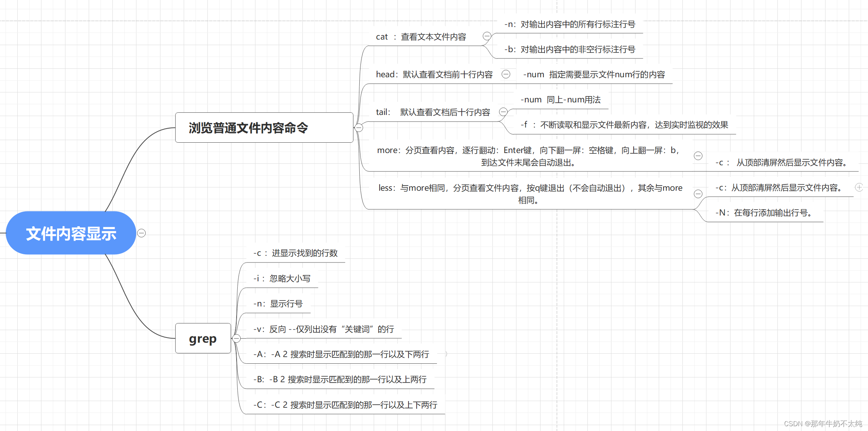Select the tail -f option node
Viewport: 868px width, 431px height.
tap(624, 125)
